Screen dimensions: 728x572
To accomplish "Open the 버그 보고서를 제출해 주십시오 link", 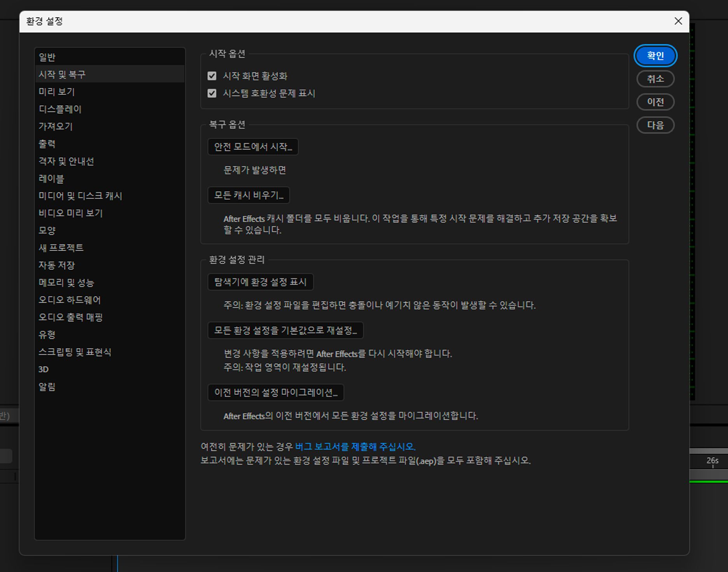I will point(355,446).
